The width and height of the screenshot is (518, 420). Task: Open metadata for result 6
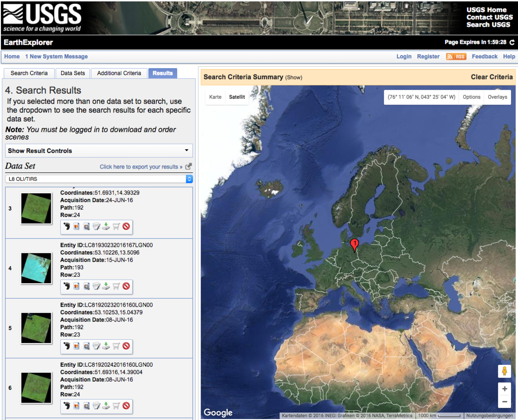[x=97, y=406]
